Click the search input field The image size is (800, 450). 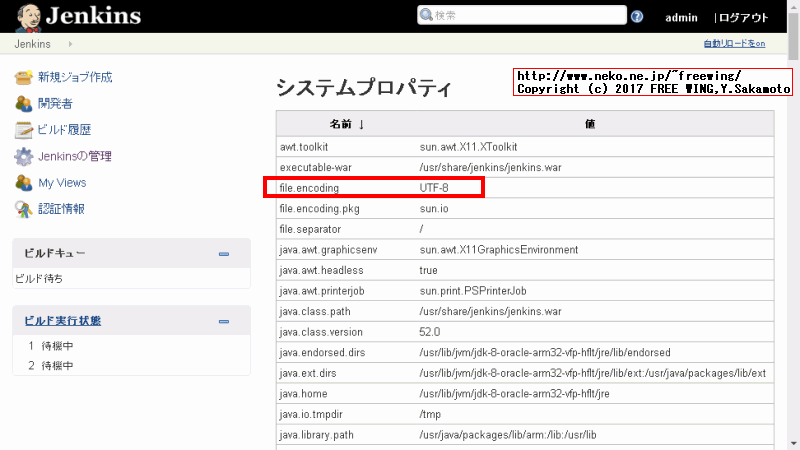(x=521, y=15)
